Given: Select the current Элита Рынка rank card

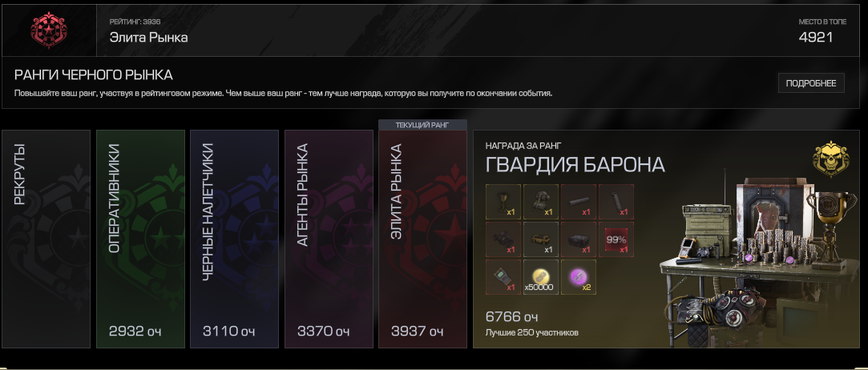Looking at the screenshot, I should (x=423, y=239).
